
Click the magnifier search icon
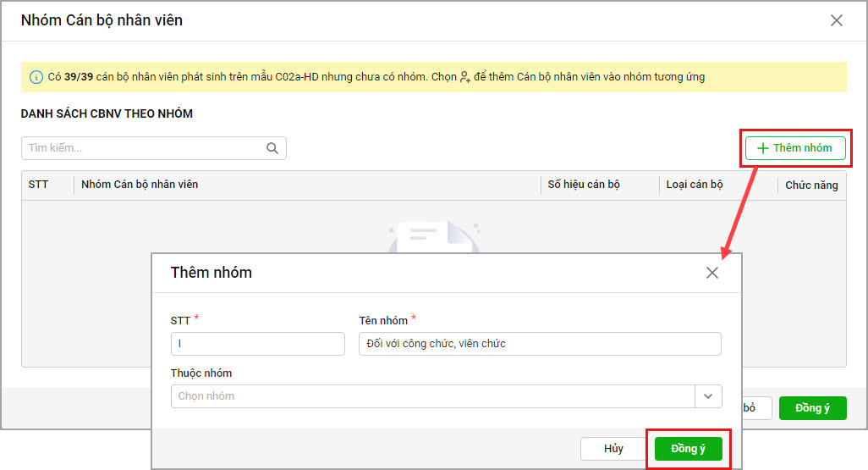coord(272,148)
